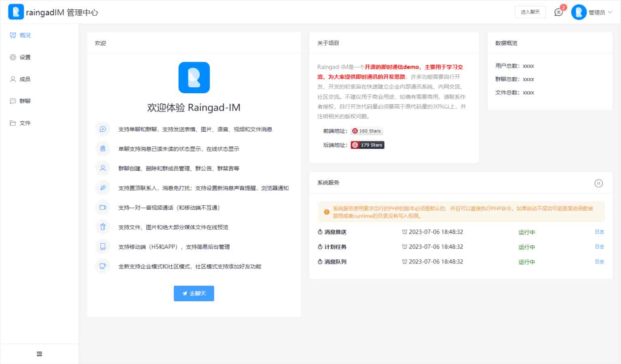The image size is (621, 364).
Task: Open the backend 179 Stars Gitee badge
Action: (x=367, y=145)
